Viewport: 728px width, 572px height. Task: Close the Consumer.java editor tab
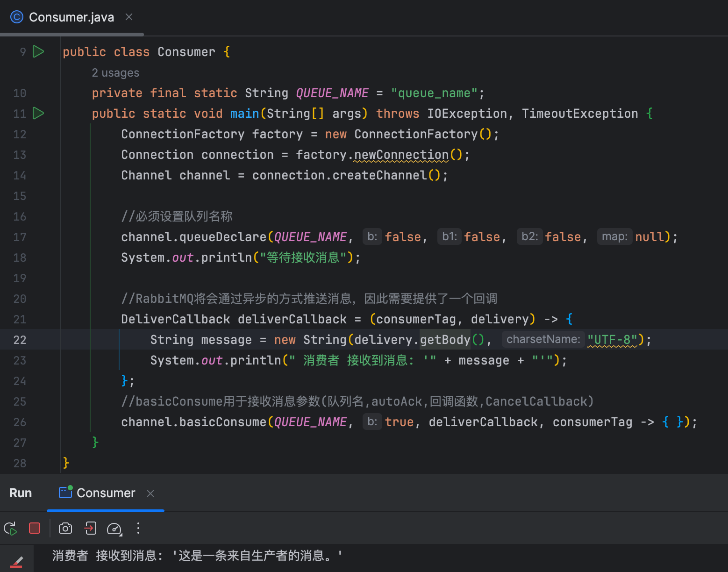129,17
